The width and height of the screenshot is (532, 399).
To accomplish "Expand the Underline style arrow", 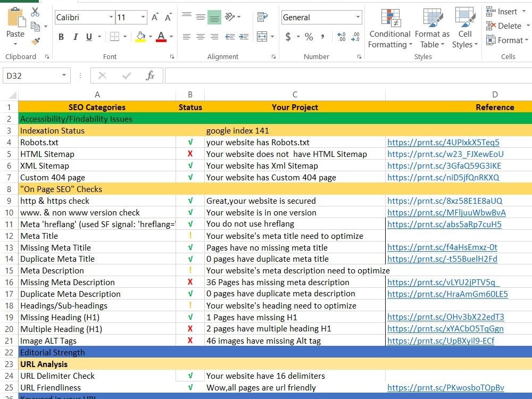I will [99, 37].
